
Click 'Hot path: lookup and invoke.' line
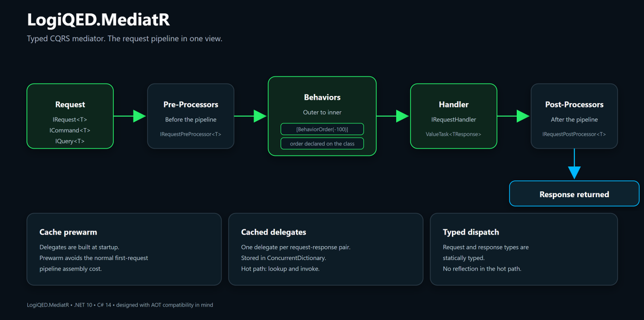click(280, 269)
